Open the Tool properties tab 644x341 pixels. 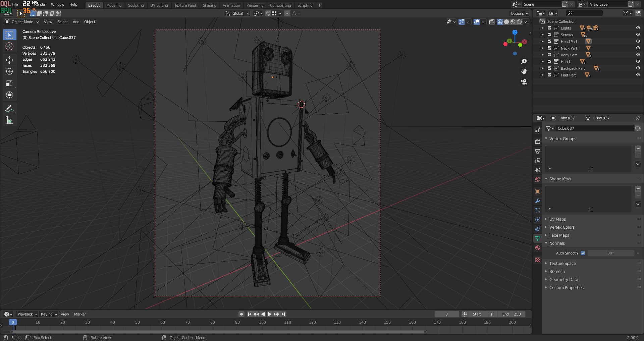click(x=538, y=130)
